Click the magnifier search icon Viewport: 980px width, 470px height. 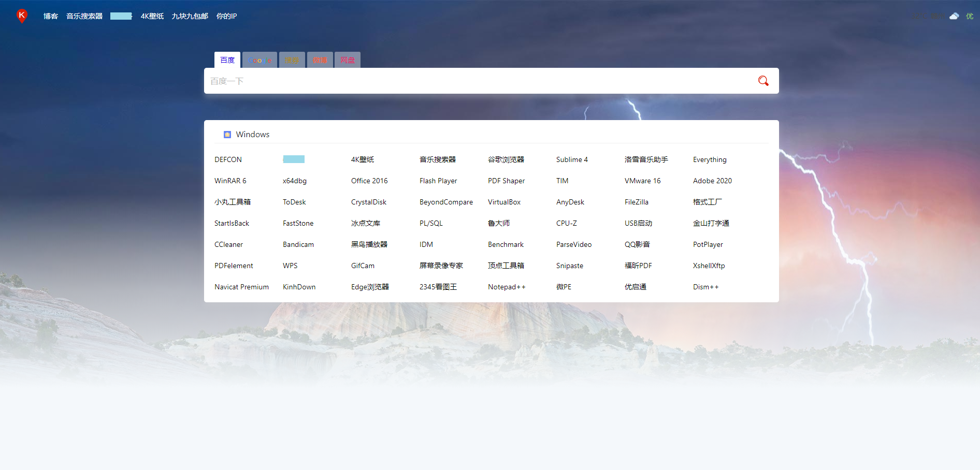click(x=762, y=81)
